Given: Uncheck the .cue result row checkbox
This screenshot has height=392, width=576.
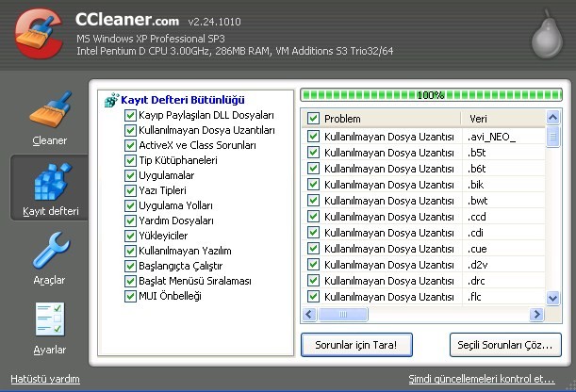Looking at the screenshot, I should tap(313, 249).
